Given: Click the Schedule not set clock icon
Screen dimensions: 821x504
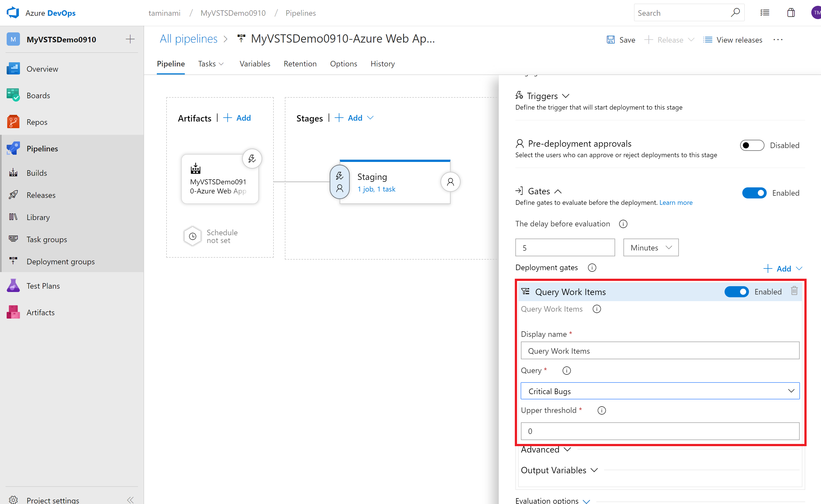Looking at the screenshot, I should click(x=193, y=236).
